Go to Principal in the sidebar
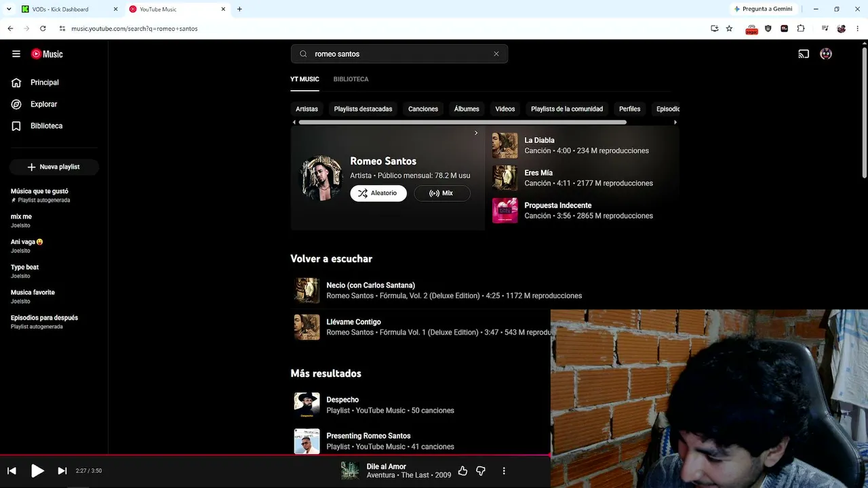 coord(45,83)
